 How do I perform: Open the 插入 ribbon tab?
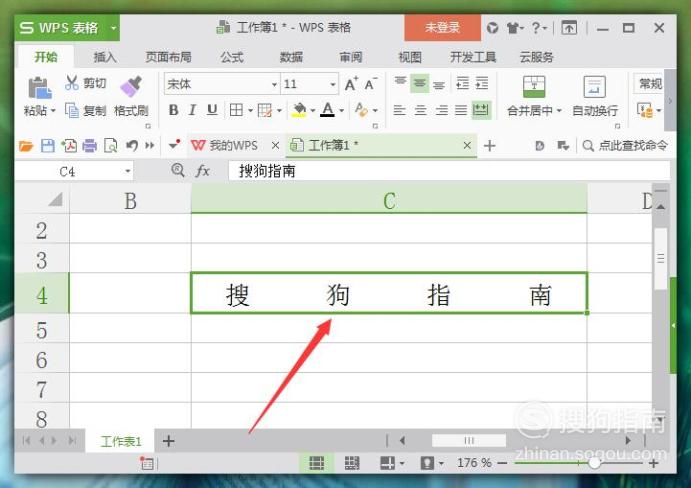[x=104, y=57]
